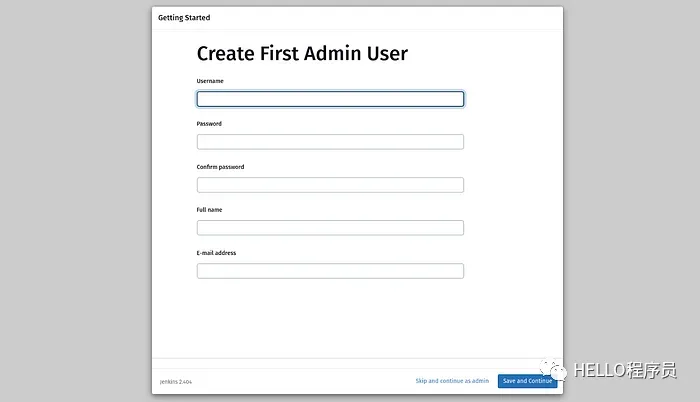Focus the Username input field
Image resolution: width=700 pixels, height=402 pixels.
click(330, 99)
